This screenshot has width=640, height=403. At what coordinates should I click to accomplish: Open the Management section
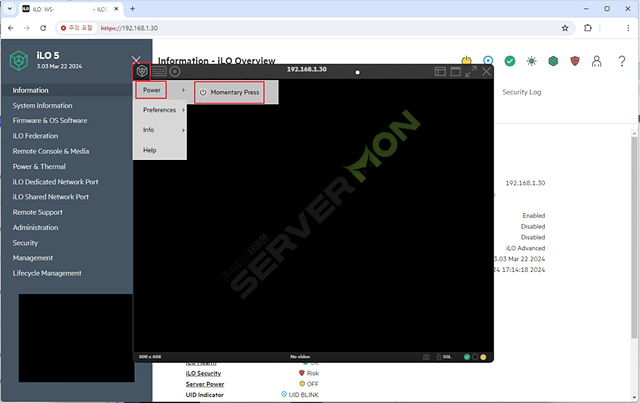tap(33, 258)
